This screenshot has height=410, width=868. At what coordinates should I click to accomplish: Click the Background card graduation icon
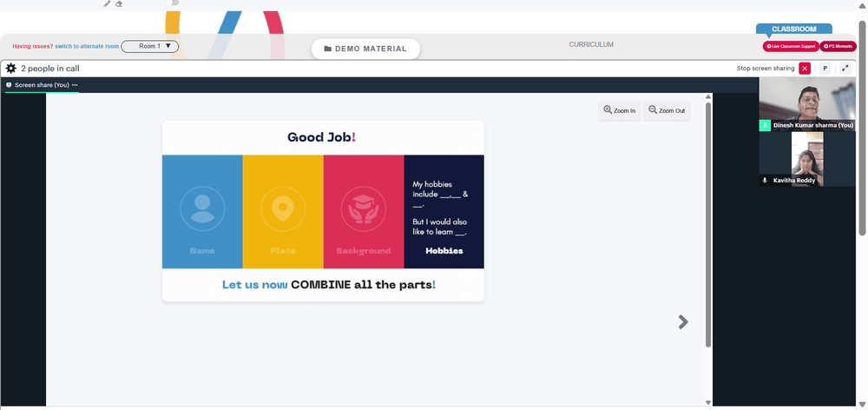[x=363, y=208]
